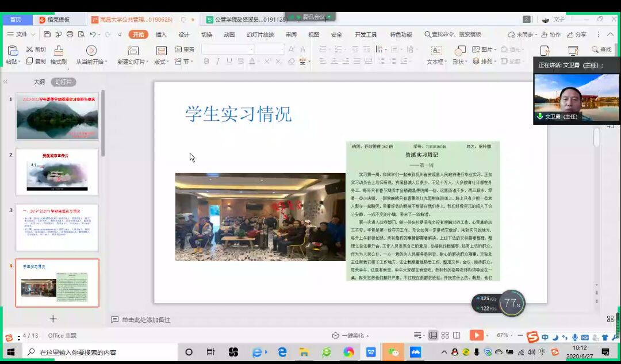Select slide 3 thumbnail
621x364 pixels.
tap(57, 228)
